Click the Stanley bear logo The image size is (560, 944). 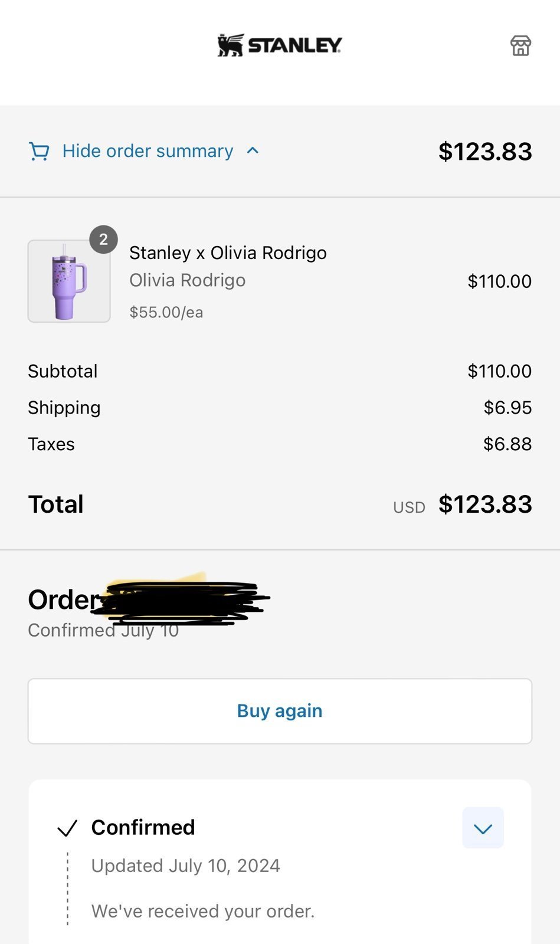click(x=231, y=45)
